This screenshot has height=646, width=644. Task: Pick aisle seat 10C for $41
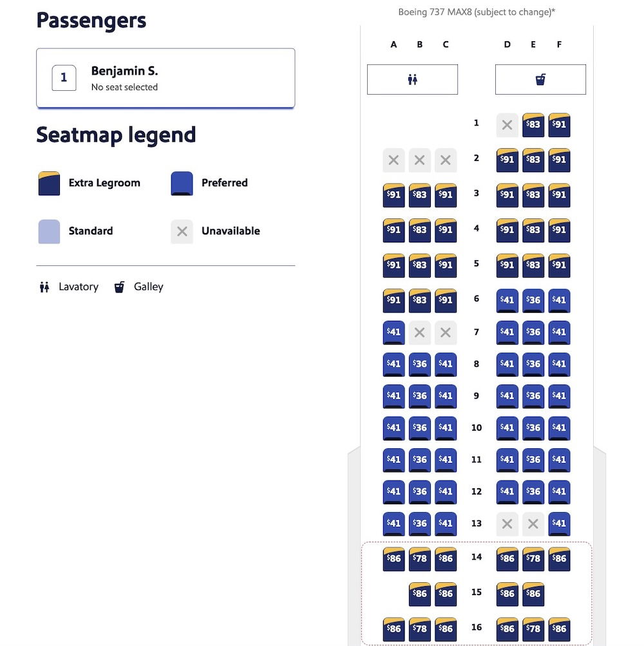(446, 428)
